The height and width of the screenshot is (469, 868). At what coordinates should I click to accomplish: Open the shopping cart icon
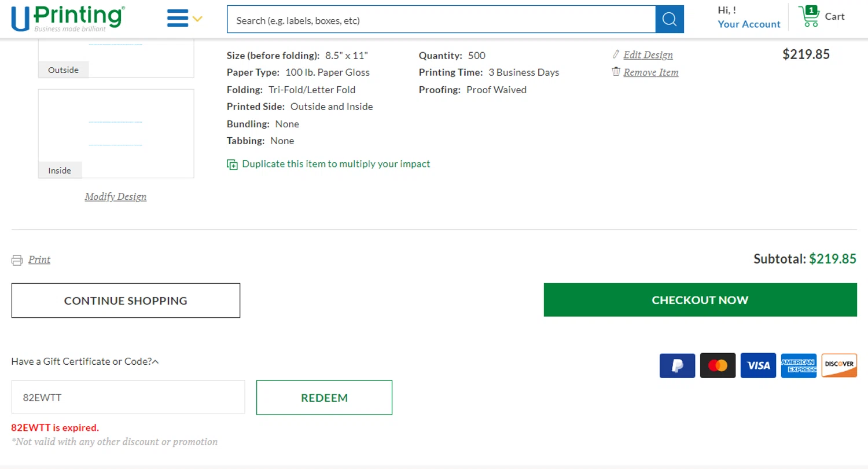coord(808,16)
